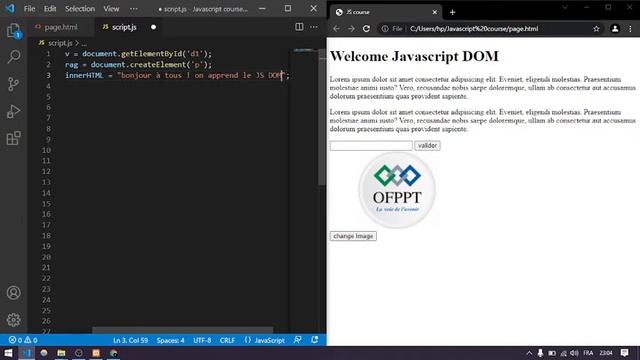The height and width of the screenshot is (360, 640).
Task: Click the clock showing 23:04
Action: (606, 353)
